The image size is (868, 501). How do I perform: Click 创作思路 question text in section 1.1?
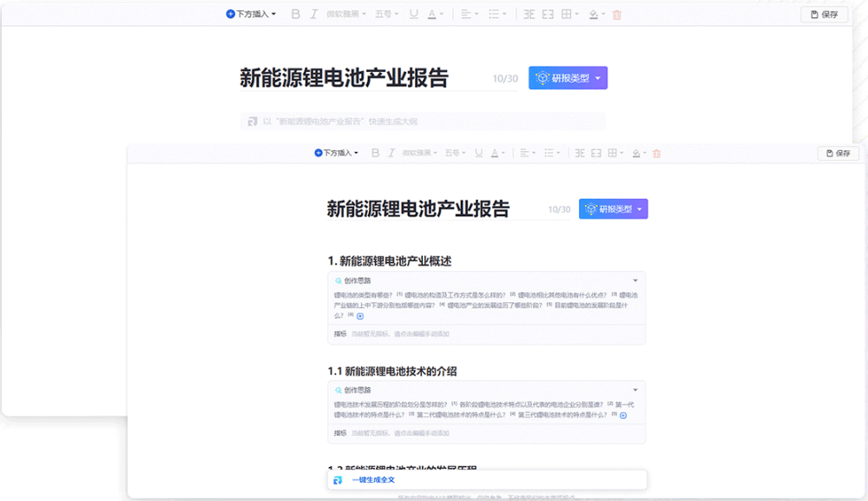(483, 410)
